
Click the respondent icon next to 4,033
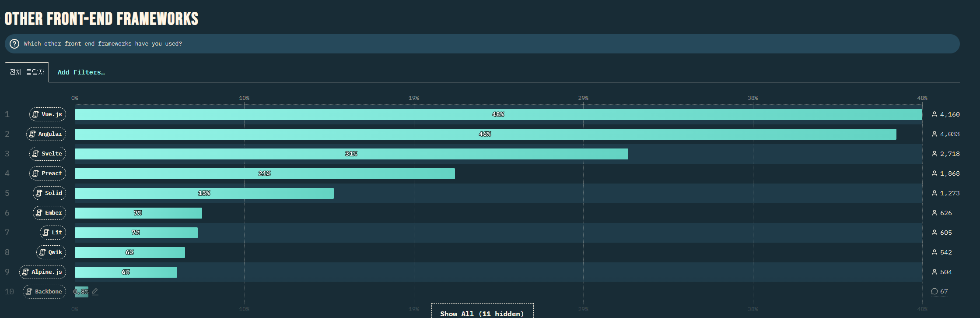click(934, 134)
